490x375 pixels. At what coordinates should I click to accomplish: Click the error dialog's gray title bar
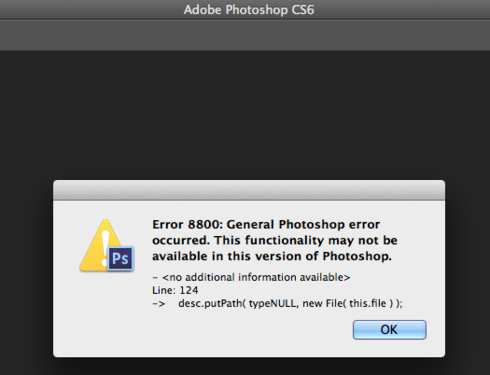tap(249, 190)
